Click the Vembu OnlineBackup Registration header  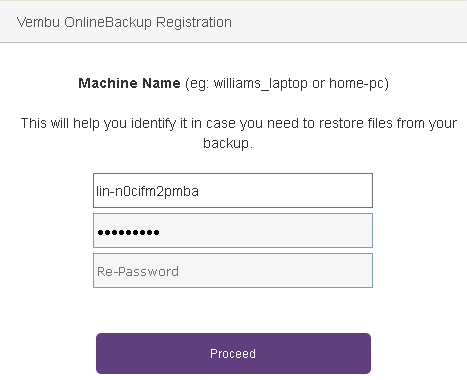coord(124,22)
